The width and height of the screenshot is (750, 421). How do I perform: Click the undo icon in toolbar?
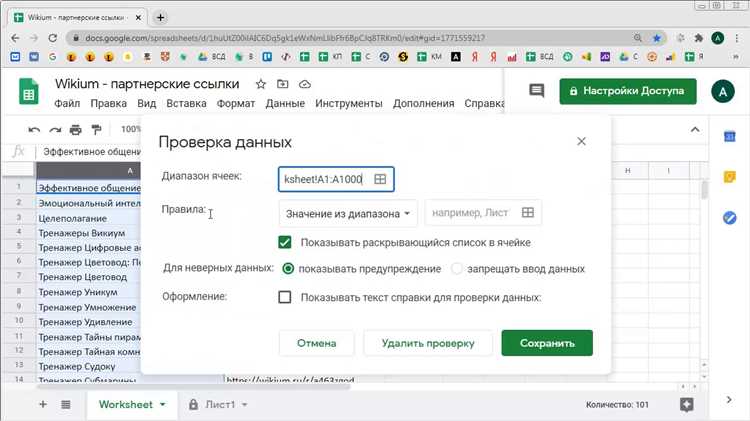click(34, 130)
